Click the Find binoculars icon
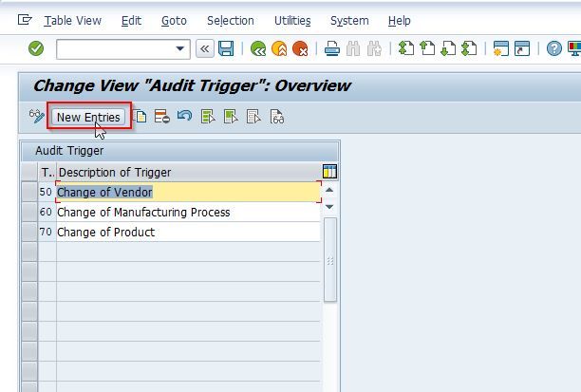This screenshot has height=392, width=581. click(x=353, y=48)
